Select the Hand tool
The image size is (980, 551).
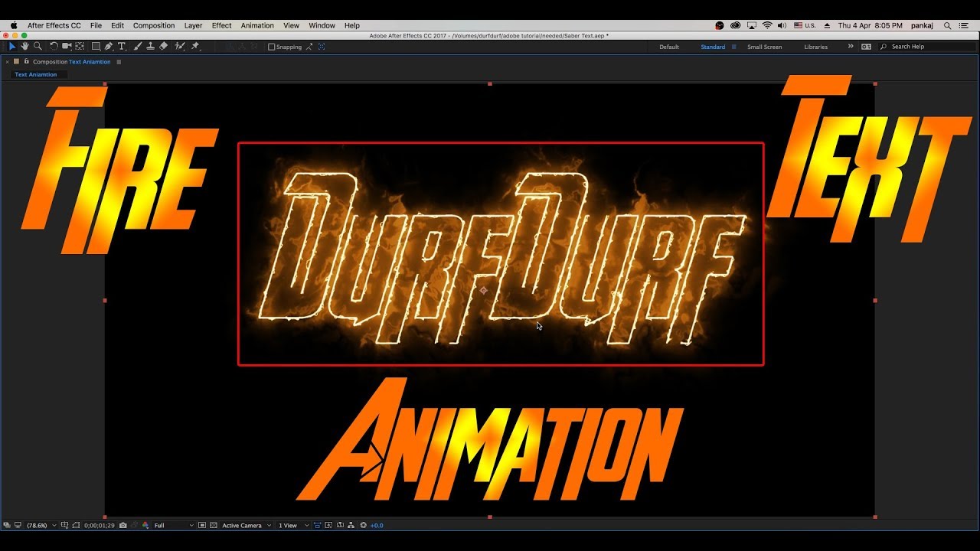(24, 46)
